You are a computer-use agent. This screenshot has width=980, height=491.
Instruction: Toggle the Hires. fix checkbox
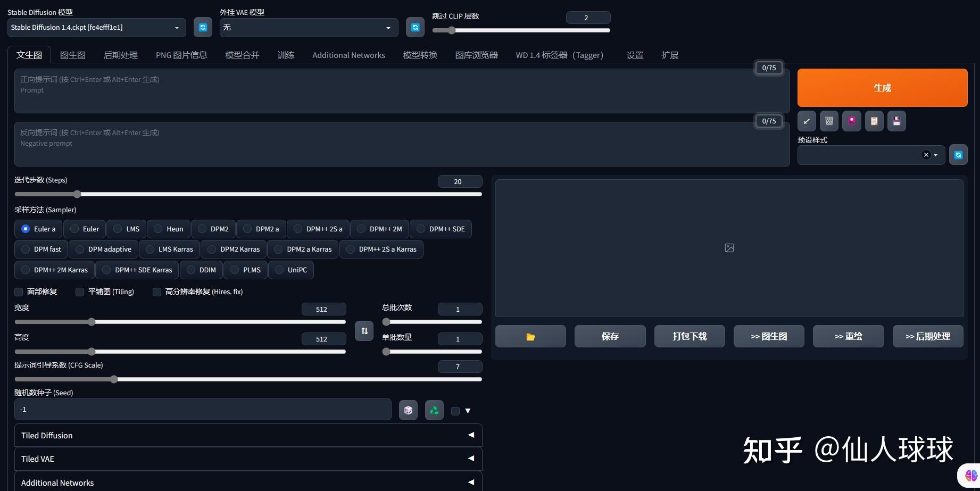[x=157, y=292]
